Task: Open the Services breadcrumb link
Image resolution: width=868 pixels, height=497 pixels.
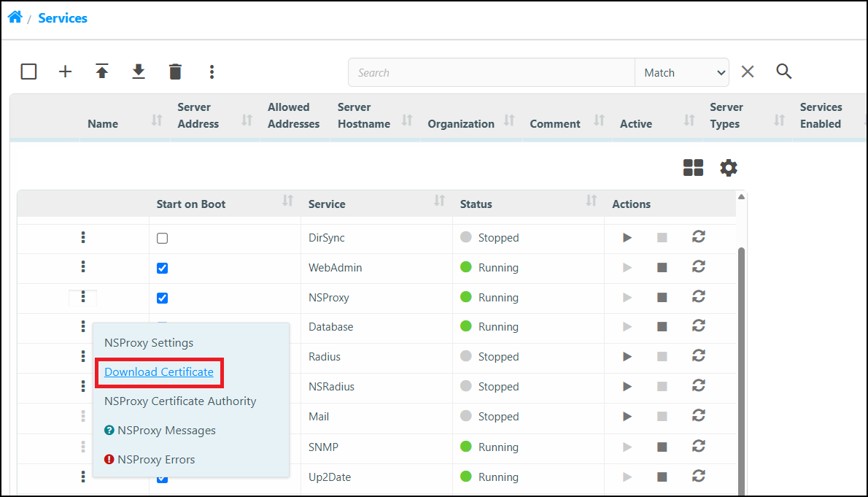Action: click(63, 18)
